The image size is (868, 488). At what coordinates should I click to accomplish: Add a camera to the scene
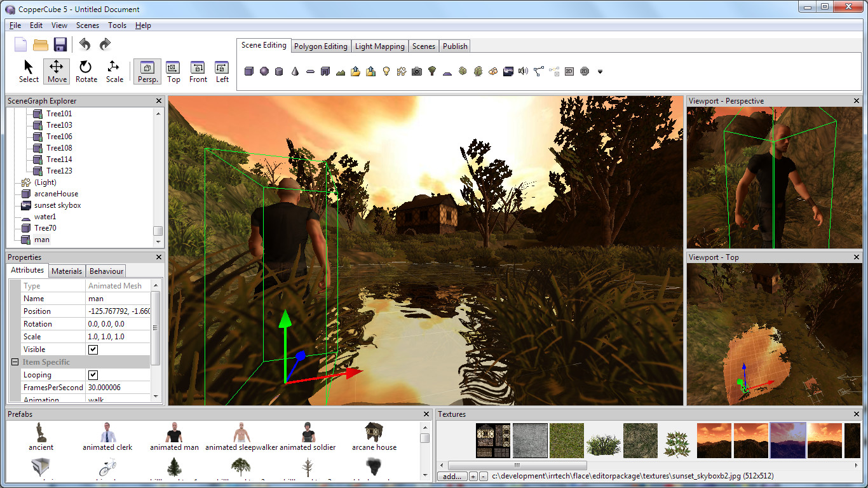[x=416, y=71]
